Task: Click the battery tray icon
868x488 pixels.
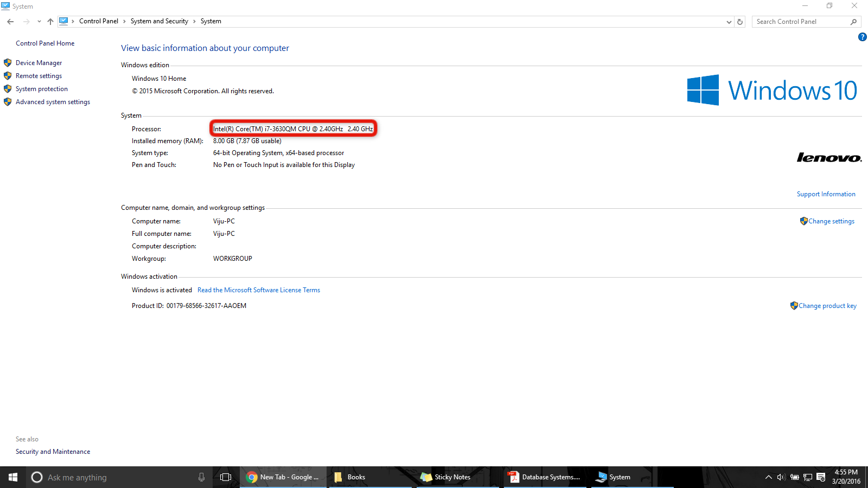Action: [x=794, y=477]
